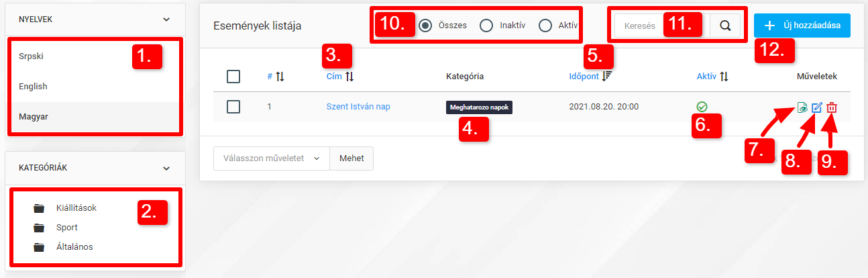
Task: Click into the Keresés search field
Action: (662, 26)
